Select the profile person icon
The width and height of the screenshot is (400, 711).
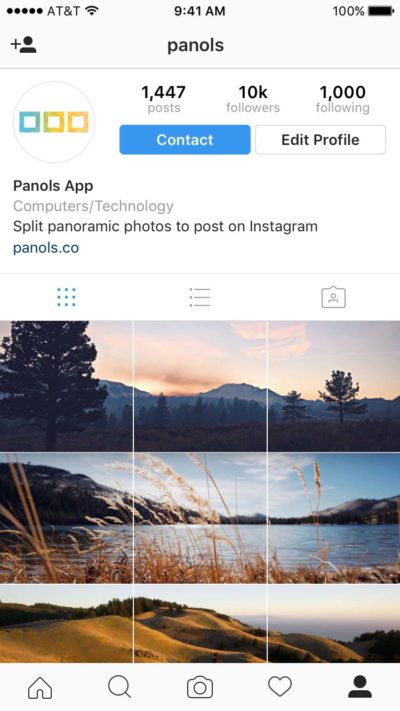[360, 687]
